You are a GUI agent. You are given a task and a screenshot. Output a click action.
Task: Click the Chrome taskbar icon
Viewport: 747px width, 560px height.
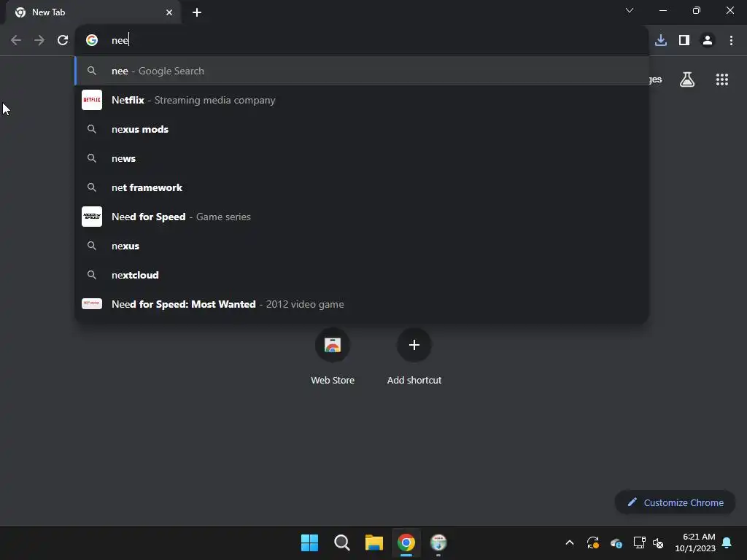pos(406,542)
